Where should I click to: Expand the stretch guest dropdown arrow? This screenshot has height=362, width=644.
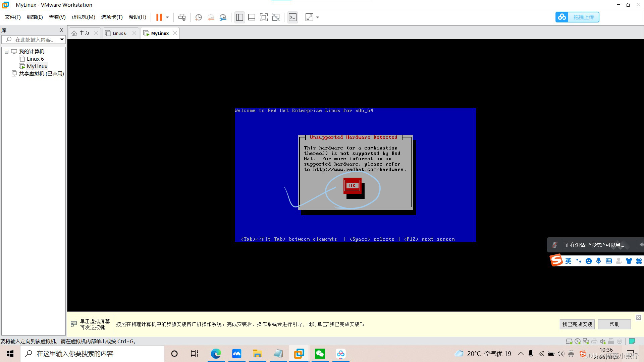coord(318,17)
